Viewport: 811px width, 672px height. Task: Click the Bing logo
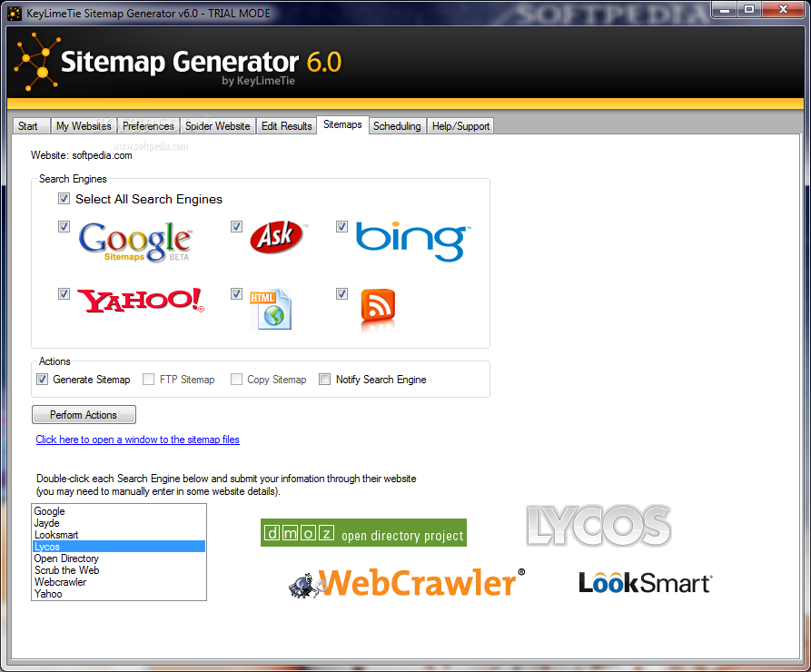pos(412,242)
